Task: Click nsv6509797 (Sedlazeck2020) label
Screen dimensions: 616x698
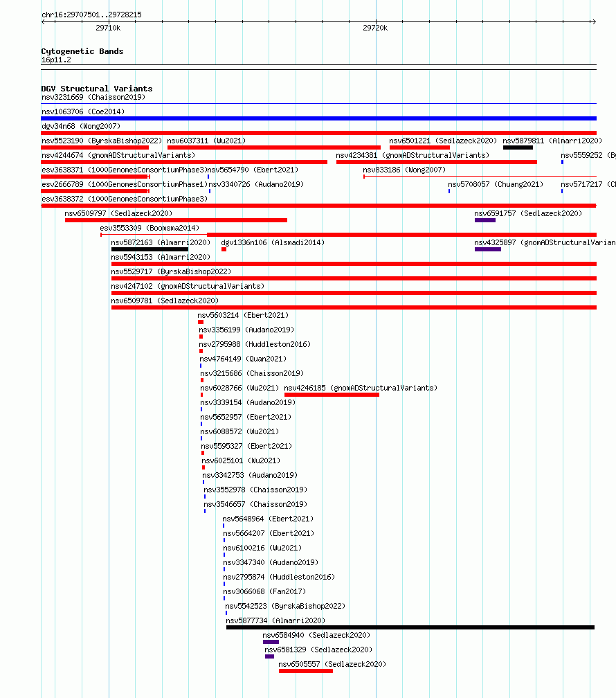Action: [118, 213]
